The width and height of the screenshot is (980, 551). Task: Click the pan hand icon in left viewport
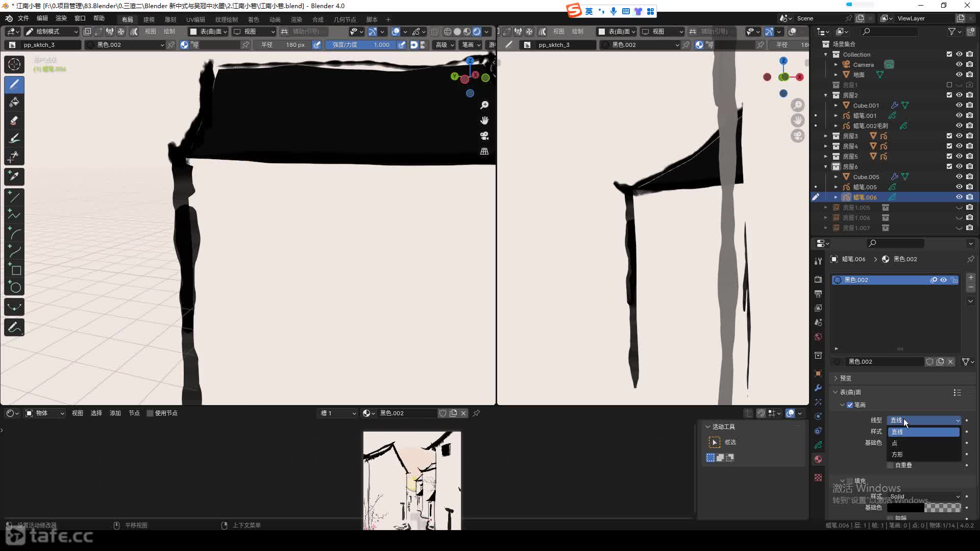(484, 120)
